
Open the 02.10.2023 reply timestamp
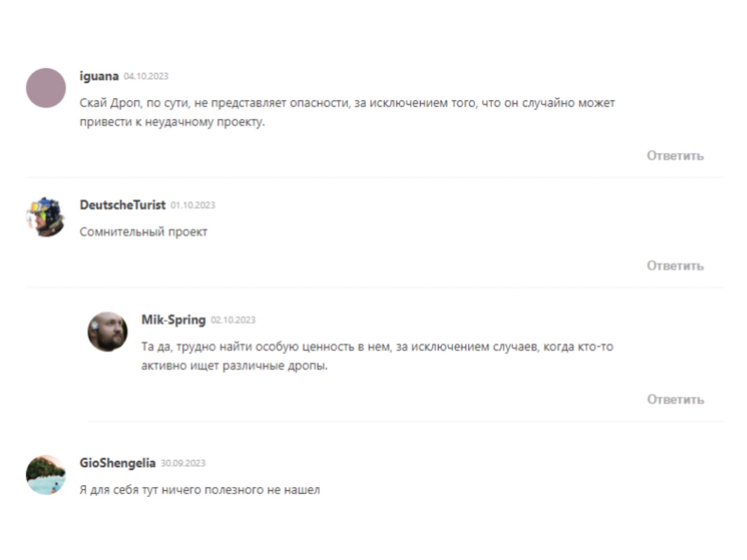click(233, 320)
